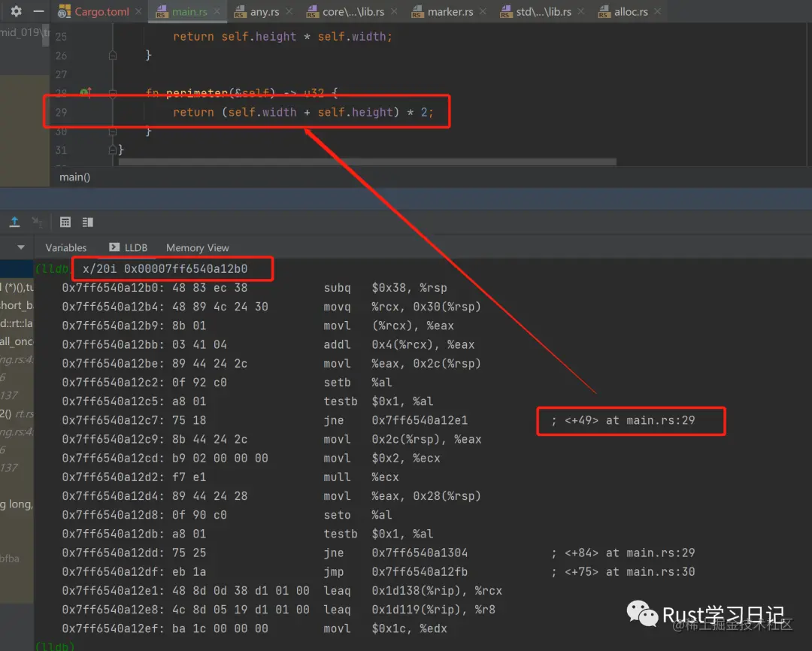Open the Memory View tab

(x=197, y=247)
